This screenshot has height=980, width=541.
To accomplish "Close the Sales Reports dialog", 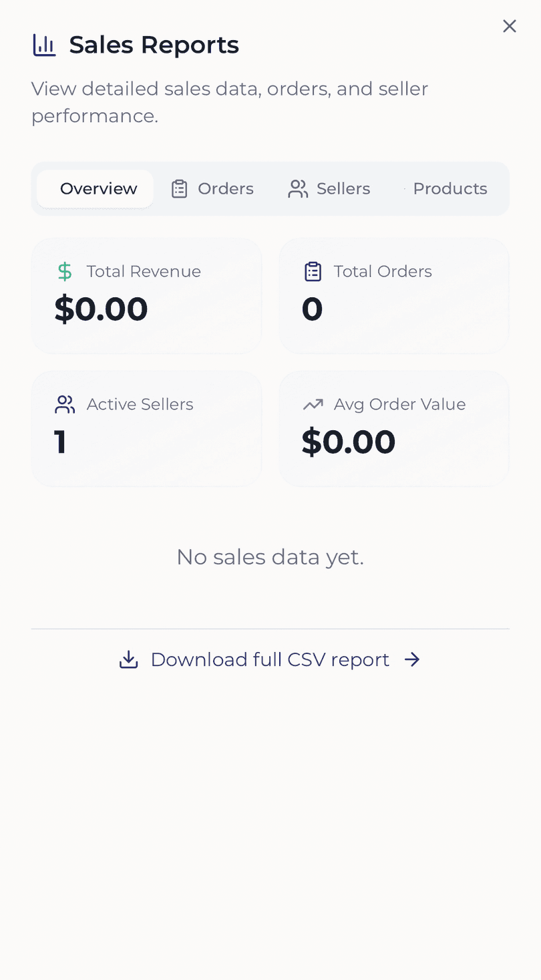I will (x=510, y=26).
